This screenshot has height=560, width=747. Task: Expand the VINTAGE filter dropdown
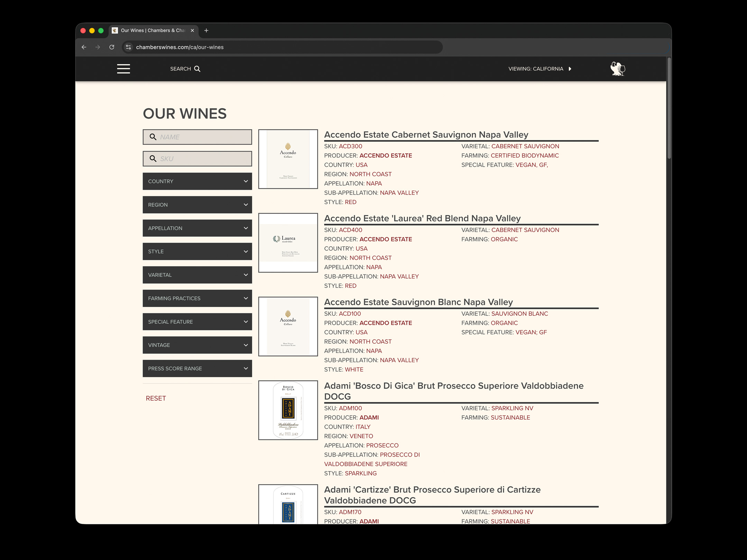(197, 345)
